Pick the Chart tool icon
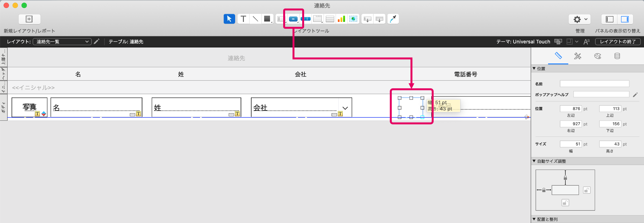This screenshot has width=644, height=223. [x=341, y=19]
